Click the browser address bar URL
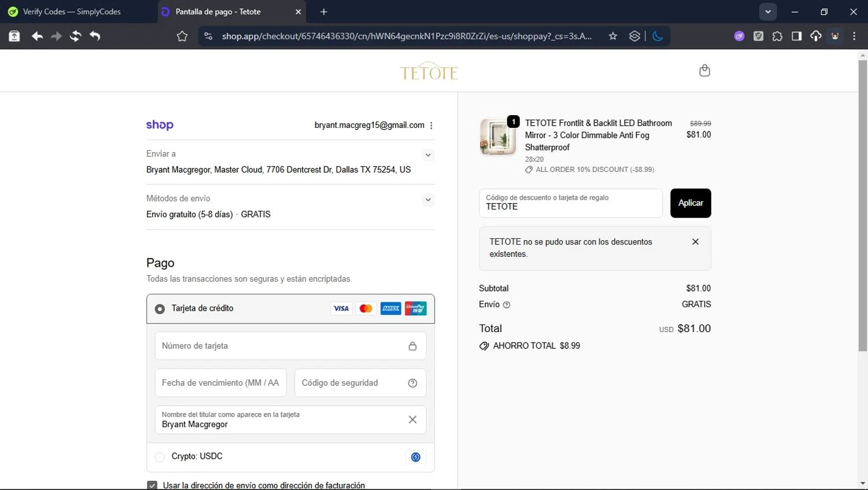This screenshot has width=868, height=490. tap(407, 36)
